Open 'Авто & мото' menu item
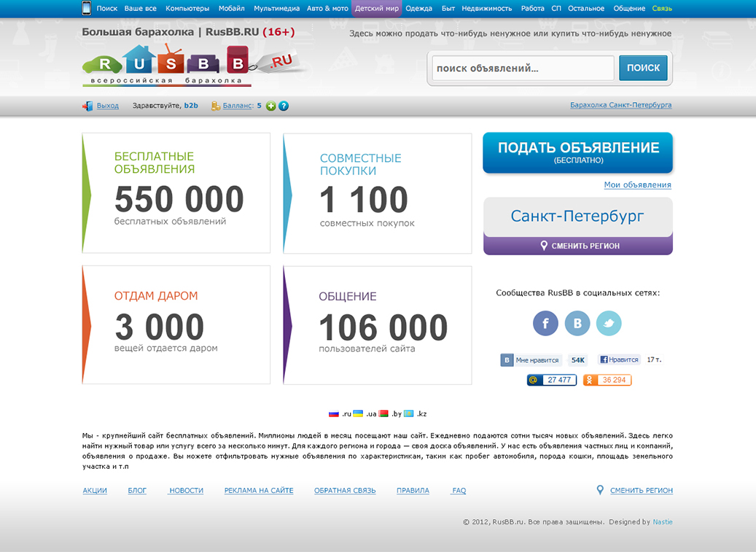Screen dimensions: 756x552 point(327,8)
